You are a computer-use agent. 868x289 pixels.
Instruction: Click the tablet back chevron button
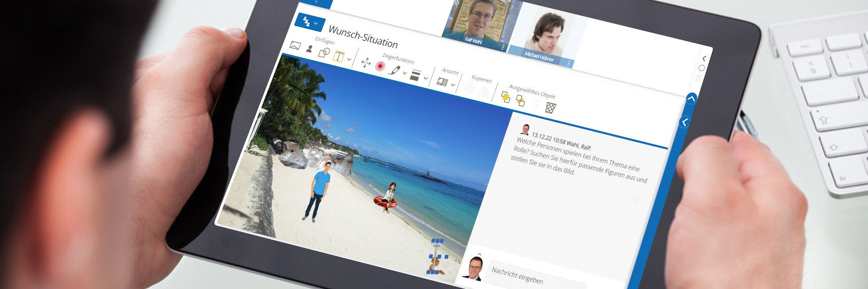(705, 59)
